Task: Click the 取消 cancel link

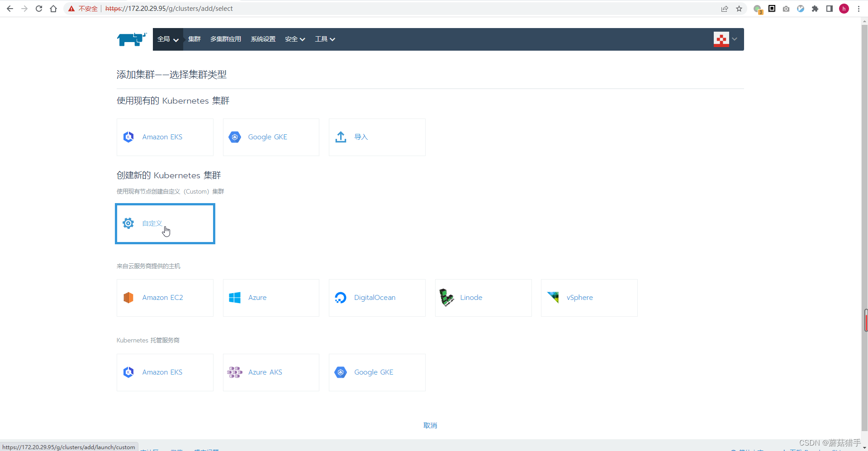Action: pos(430,426)
